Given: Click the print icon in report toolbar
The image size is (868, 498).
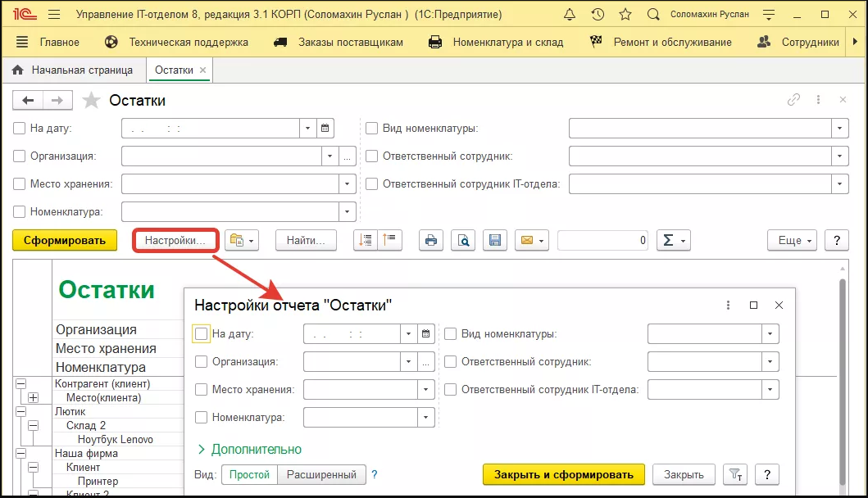Looking at the screenshot, I should point(431,240).
